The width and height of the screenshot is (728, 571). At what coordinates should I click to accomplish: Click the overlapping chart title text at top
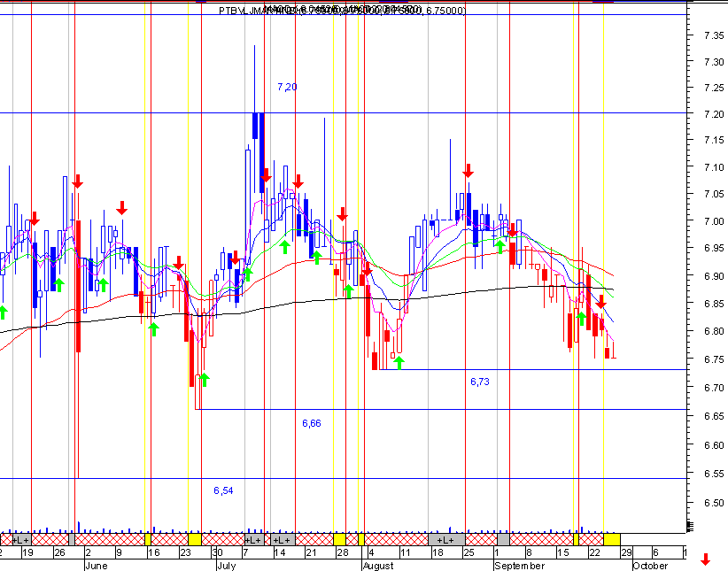342,10
